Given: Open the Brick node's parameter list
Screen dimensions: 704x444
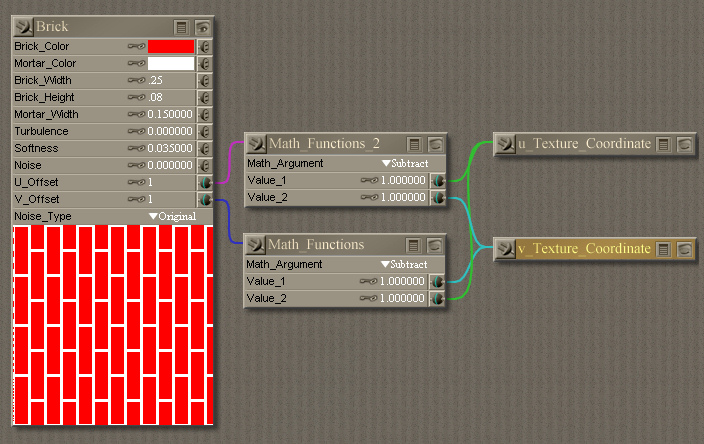Looking at the screenshot, I should pyautogui.click(x=181, y=28).
